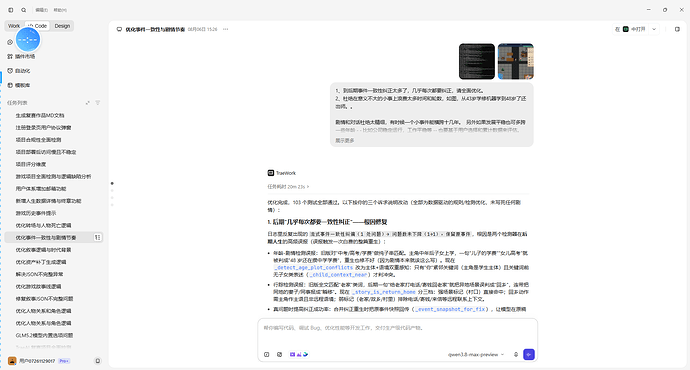Open the qwen3.8-max-preview model dropdown
The width and height of the screenshot is (690, 370).
click(x=476, y=354)
